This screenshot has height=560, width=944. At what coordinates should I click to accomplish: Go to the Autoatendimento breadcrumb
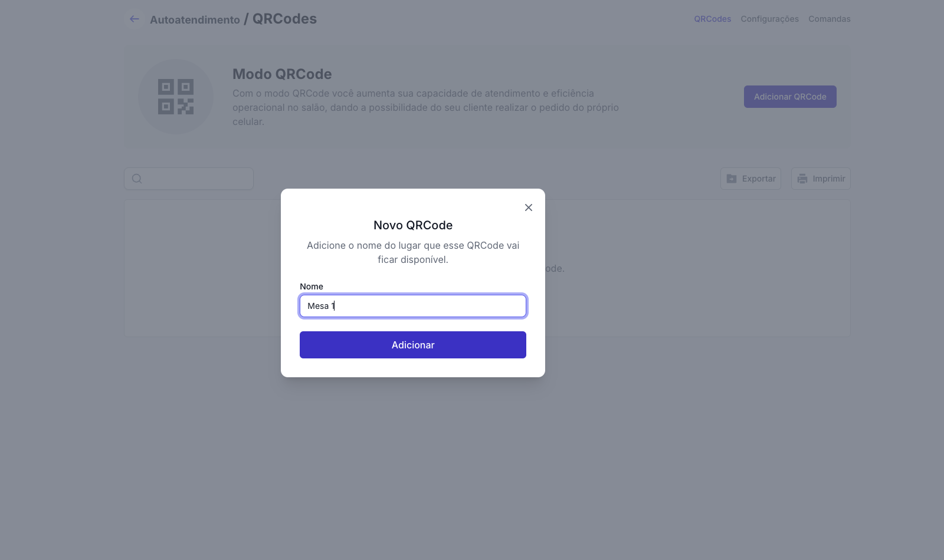195,20
